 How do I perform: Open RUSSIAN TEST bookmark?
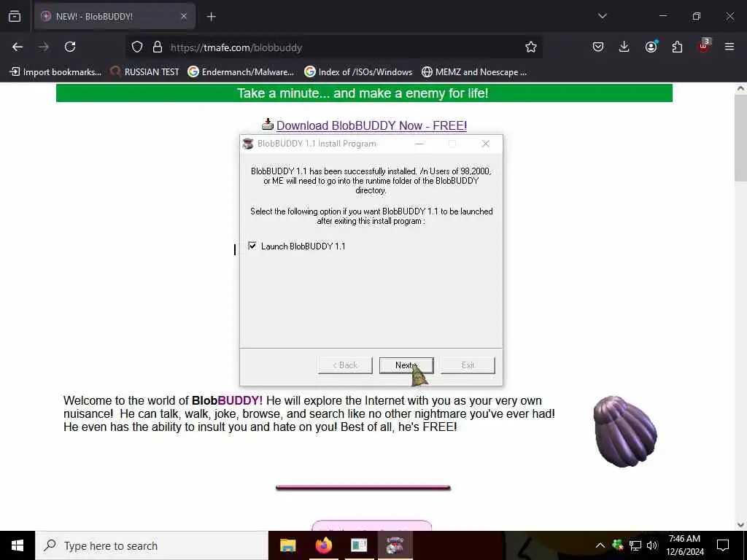(144, 72)
